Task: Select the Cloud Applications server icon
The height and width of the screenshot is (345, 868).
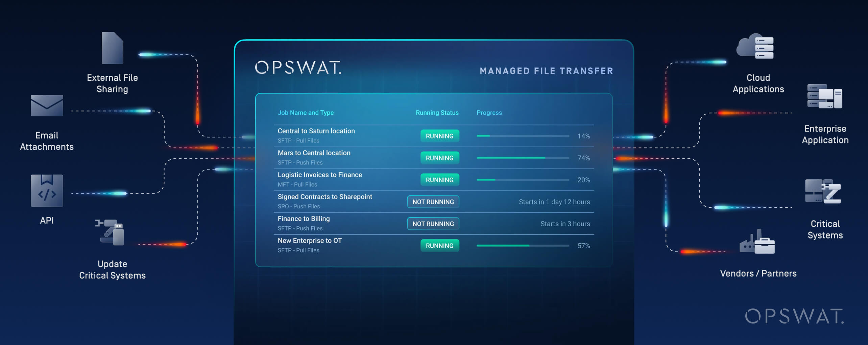Action: click(x=756, y=46)
